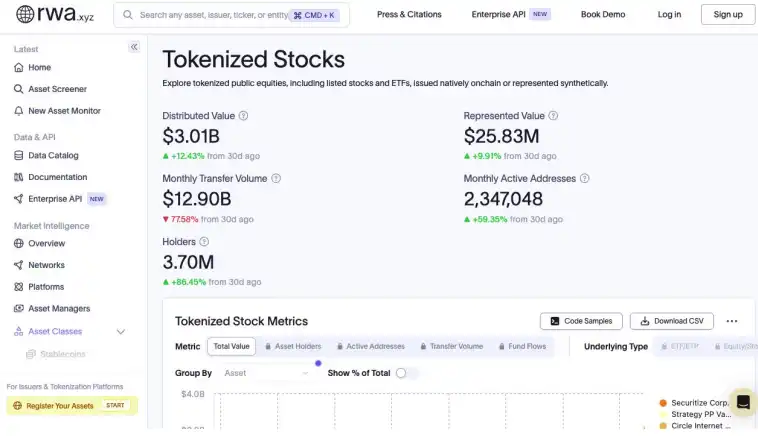Click the Networks node icon
This screenshot has width=758, height=436.
point(18,265)
